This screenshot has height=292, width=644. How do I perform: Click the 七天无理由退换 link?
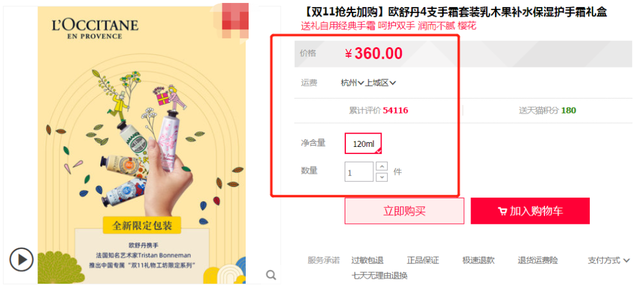(x=379, y=275)
